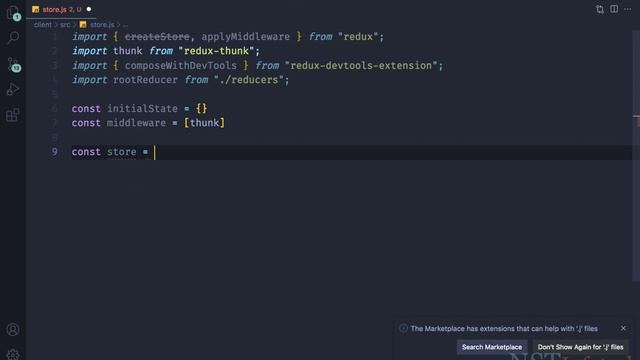Click the "redux" string on line 1
Viewport: 640px width, 360px height.
pyautogui.click(x=358, y=37)
